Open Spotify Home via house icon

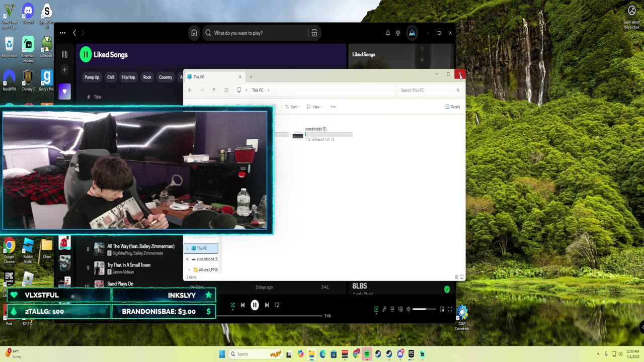pos(194,33)
